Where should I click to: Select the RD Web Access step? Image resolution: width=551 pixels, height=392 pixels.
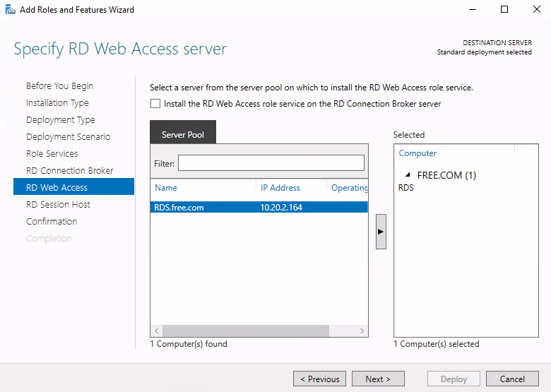coord(73,186)
